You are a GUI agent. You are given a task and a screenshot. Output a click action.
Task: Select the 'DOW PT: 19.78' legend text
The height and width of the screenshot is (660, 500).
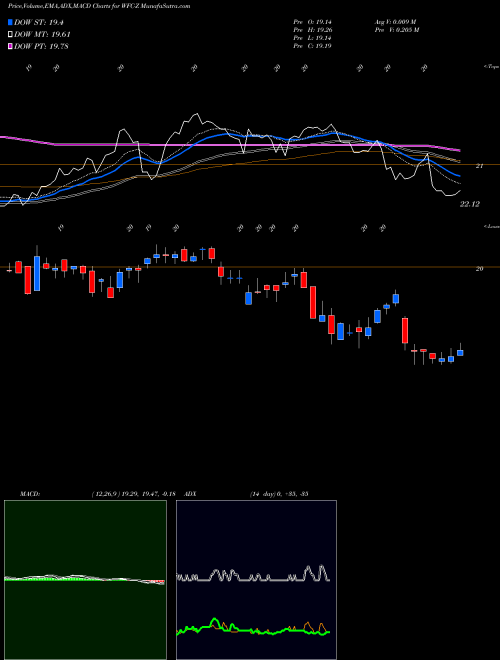click(x=41, y=46)
